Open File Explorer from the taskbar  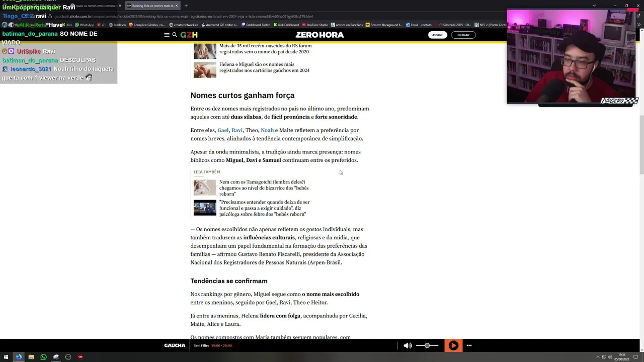pyautogui.click(x=31, y=357)
